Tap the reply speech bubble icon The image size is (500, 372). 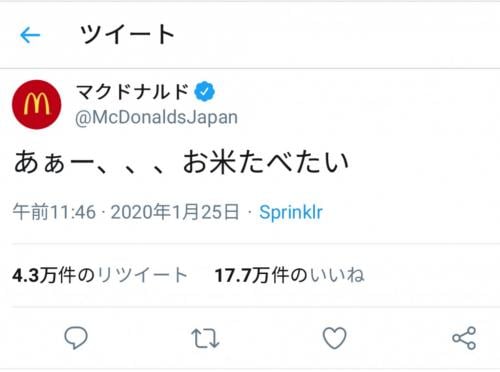[76, 338]
